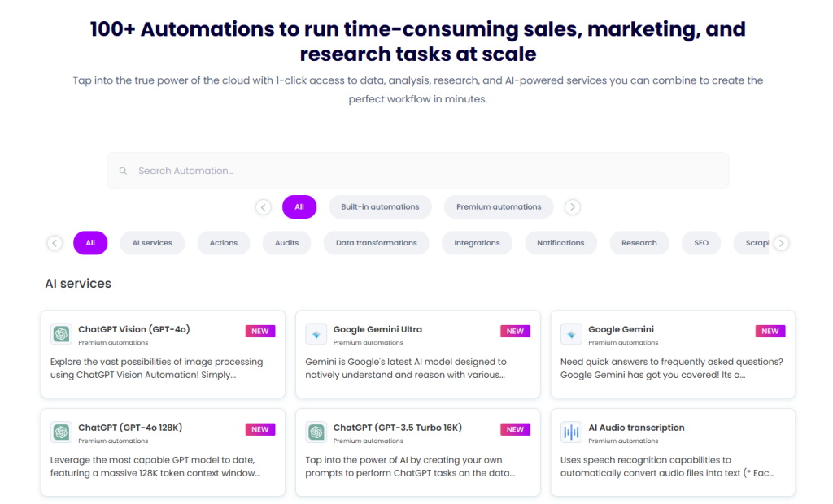The height and width of the screenshot is (504, 833).
Task: Go to previous automation type with left chevron
Action: (x=264, y=207)
